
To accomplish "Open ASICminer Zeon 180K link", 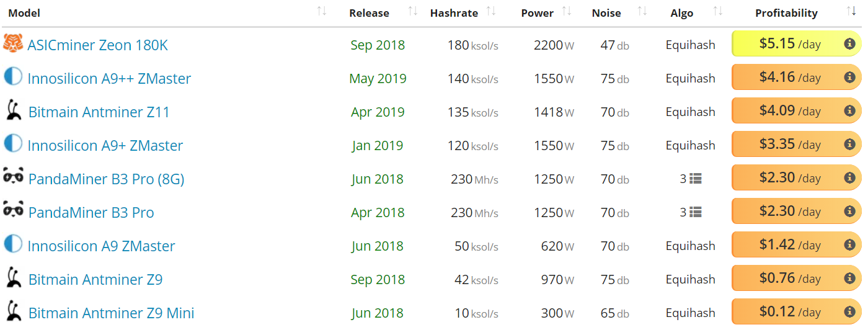I will [x=97, y=45].
